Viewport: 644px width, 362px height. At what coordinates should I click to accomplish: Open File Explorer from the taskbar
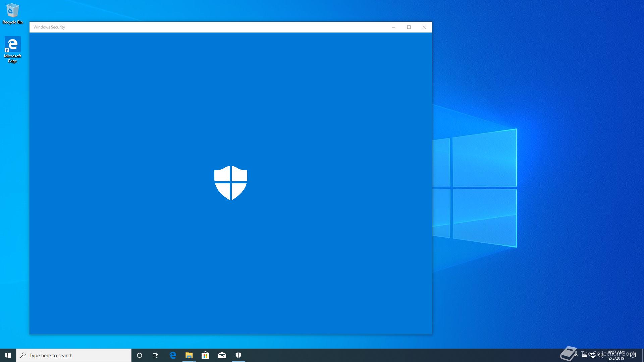[x=189, y=355]
